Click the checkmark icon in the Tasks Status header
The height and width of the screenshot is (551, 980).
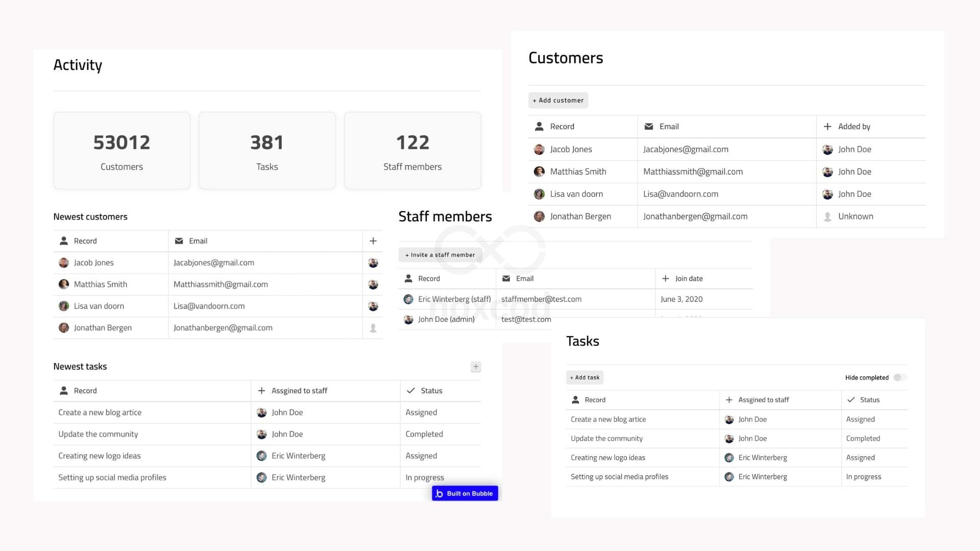click(x=851, y=399)
